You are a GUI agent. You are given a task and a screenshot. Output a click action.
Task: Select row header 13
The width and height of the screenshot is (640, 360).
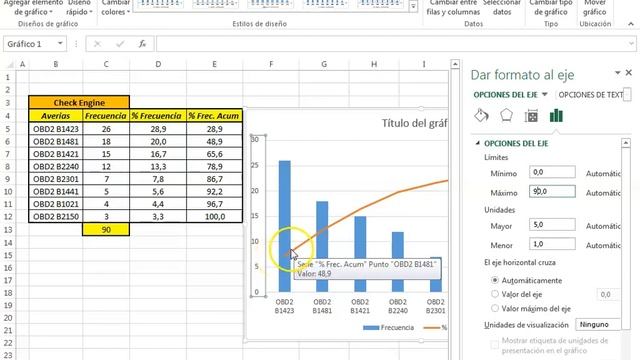8,229
